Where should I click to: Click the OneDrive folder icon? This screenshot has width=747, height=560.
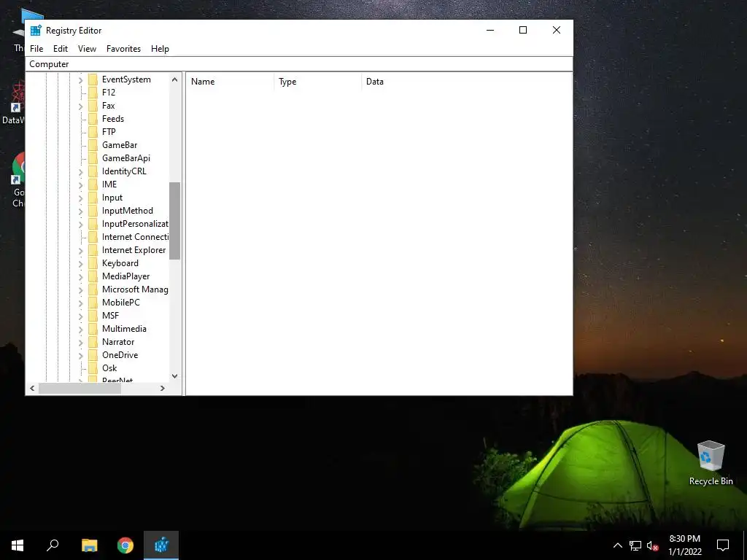[x=93, y=355]
